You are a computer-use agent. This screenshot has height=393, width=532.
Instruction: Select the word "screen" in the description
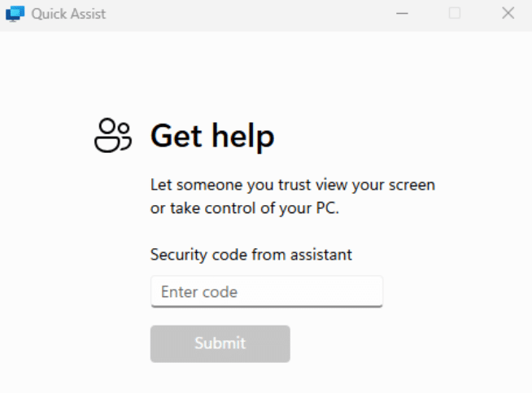[413, 185]
